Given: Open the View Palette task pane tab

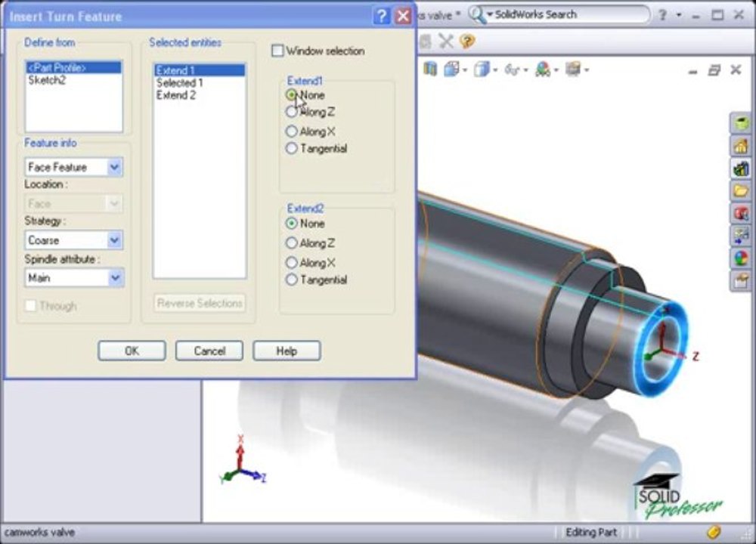Looking at the screenshot, I should 741,236.
